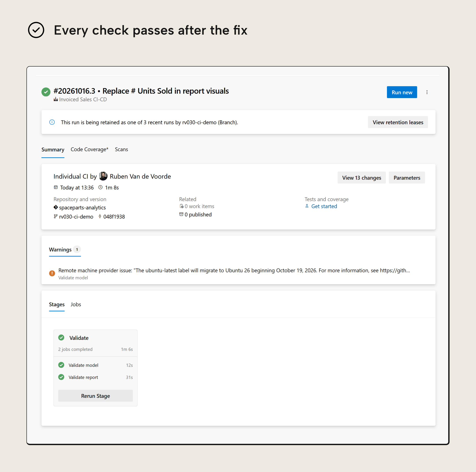The image size is (476, 472).
Task: Switch to the Jobs tab
Action: pos(76,305)
